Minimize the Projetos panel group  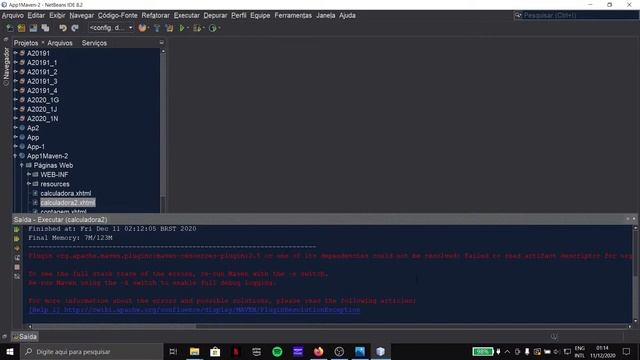[x=162, y=42]
